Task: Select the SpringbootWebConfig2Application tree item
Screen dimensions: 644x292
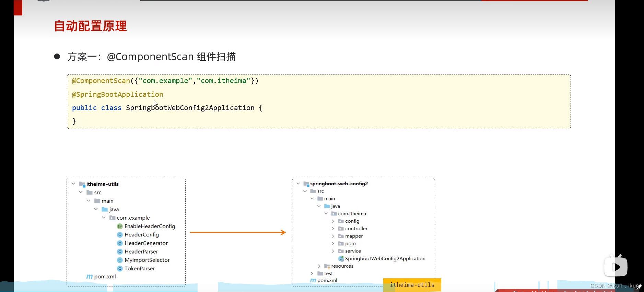Action: tap(382, 259)
